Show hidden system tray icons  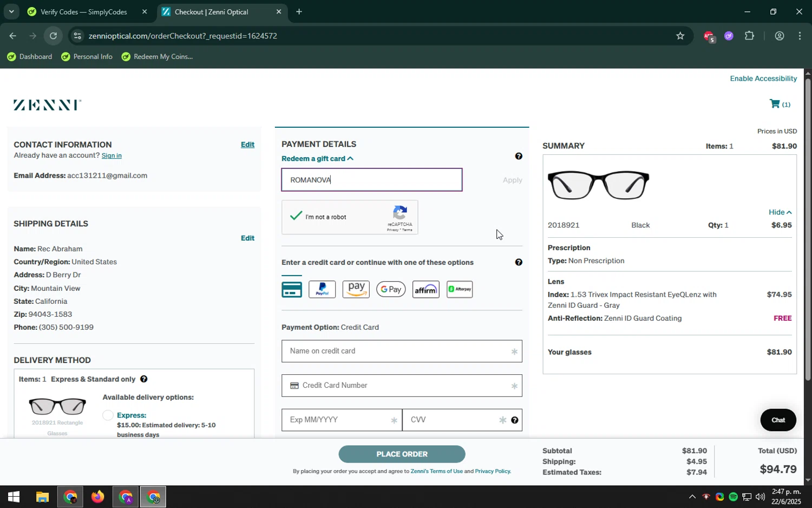tap(692, 497)
